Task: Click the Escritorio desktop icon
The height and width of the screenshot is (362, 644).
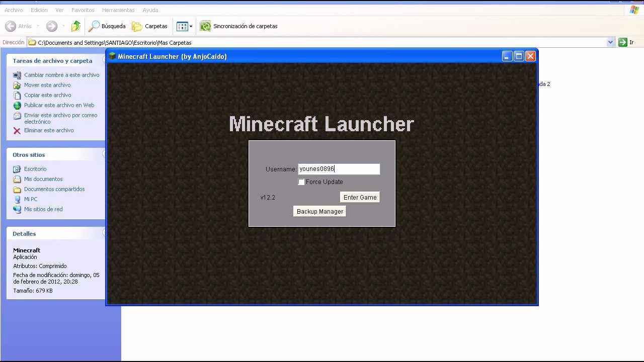Action: (x=17, y=169)
